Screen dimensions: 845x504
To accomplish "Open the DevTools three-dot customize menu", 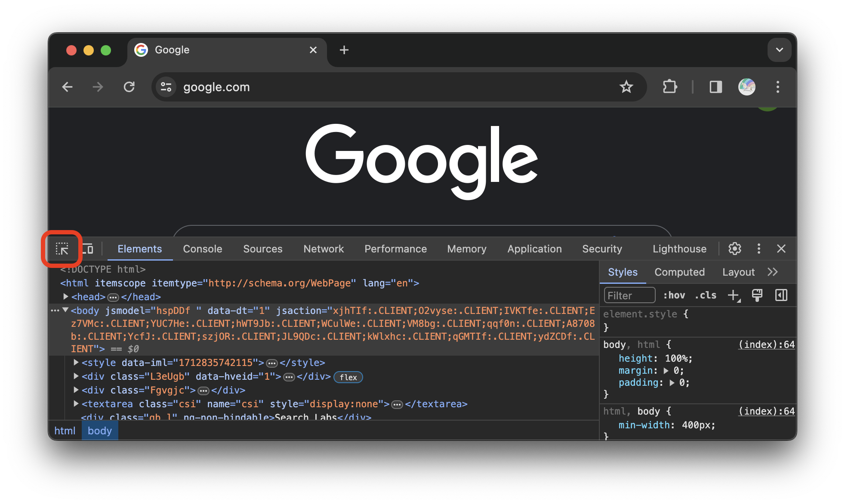I will [x=759, y=249].
